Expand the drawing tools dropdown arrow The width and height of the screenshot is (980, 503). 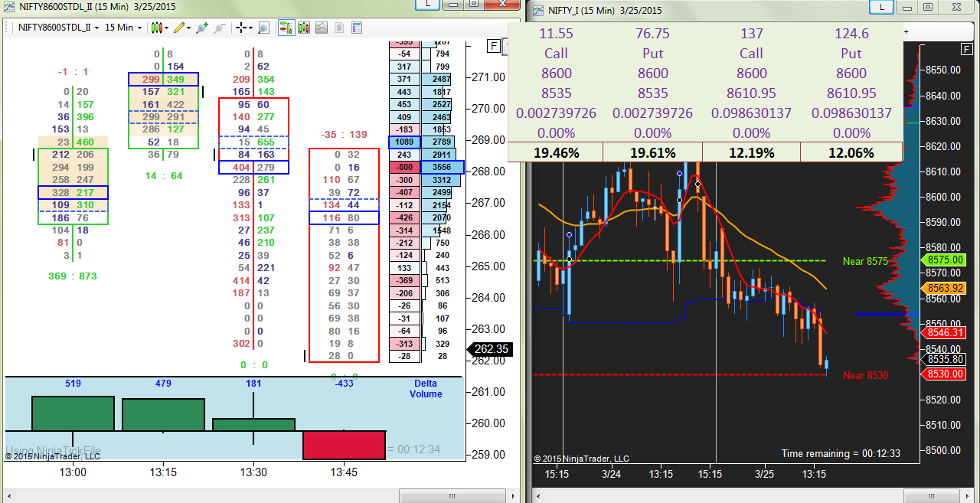188,28
